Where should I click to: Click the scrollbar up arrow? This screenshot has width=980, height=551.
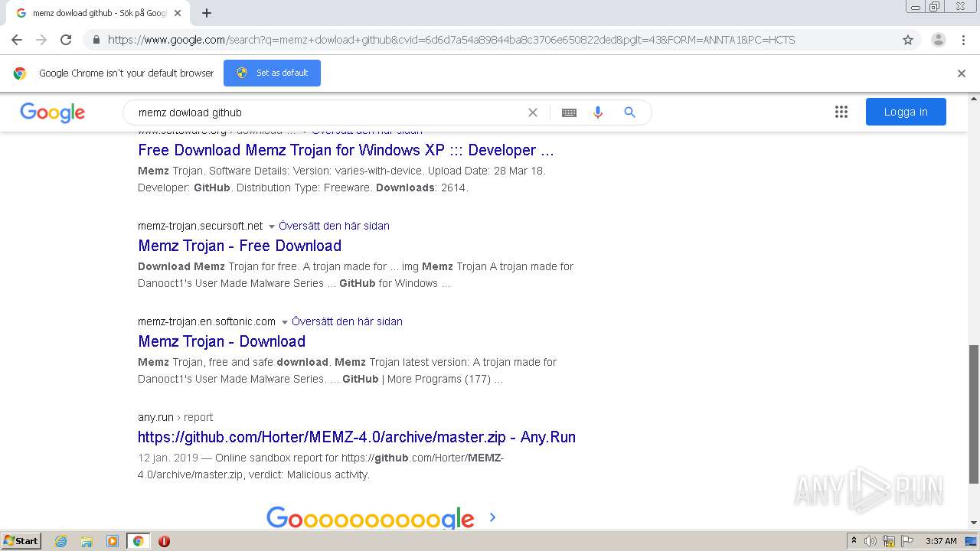(x=974, y=98)
